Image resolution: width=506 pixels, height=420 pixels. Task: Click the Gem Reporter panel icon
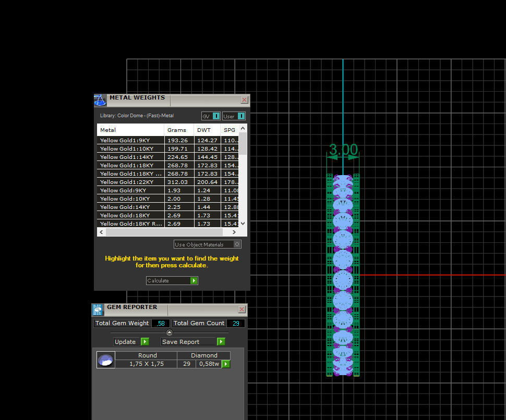pyautogui.click(x=98, y=310)
